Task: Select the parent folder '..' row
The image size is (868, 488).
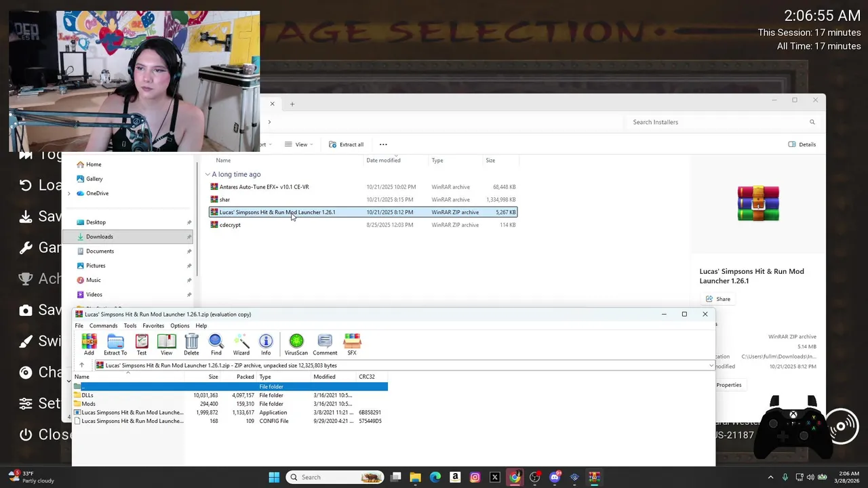Action: pyautogui.click(x=231, y=386)
